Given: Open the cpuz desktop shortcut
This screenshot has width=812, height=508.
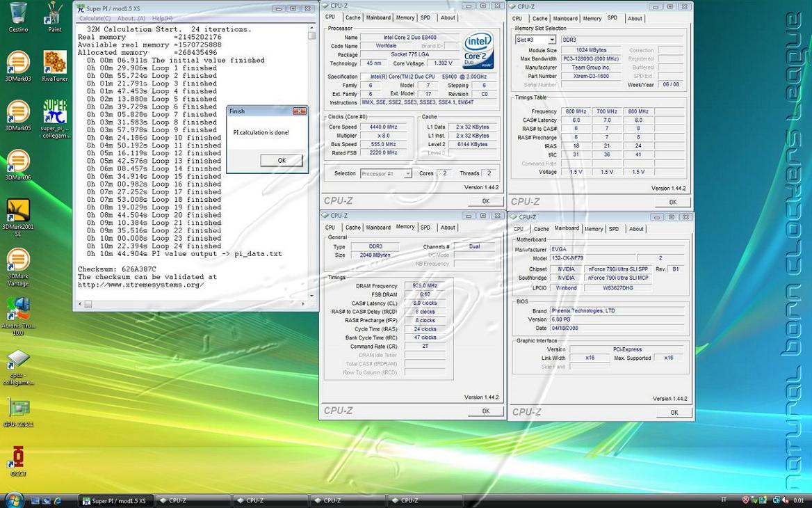Looking at the screenshot, I should [18, 367].
